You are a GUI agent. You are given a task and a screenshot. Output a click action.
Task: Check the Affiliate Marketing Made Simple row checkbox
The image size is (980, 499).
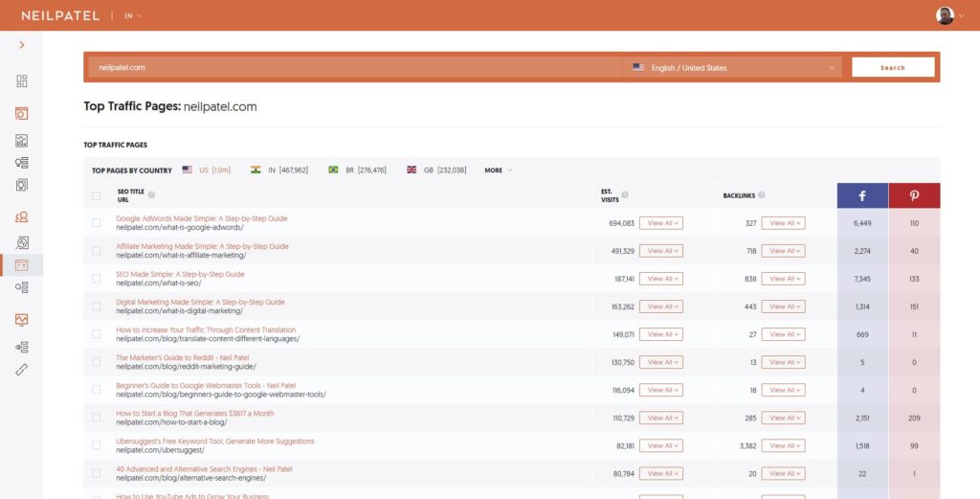[x=97, y=250]
